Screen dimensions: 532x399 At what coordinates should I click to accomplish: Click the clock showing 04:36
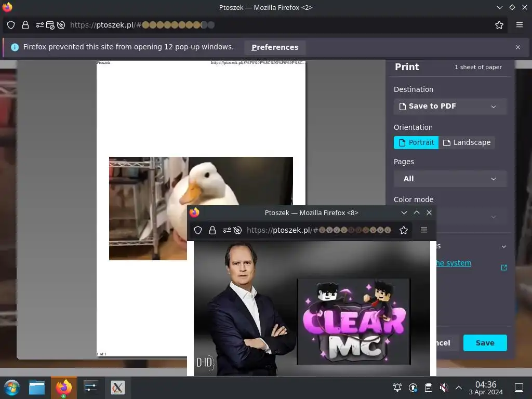(x=486, y=388)
